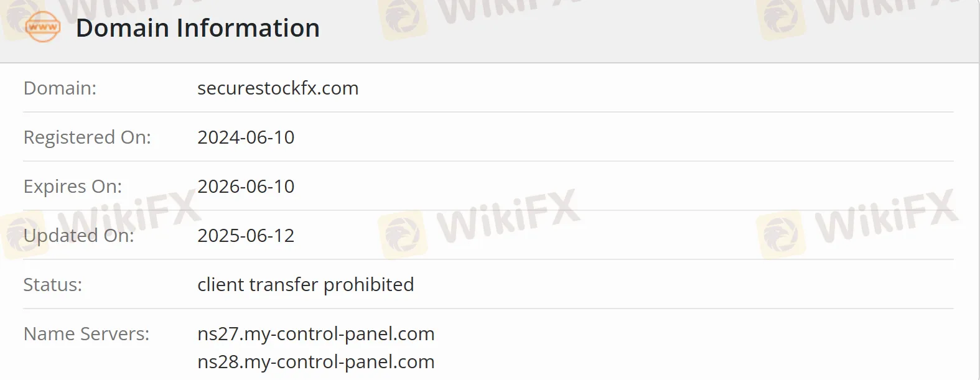Screen dimensions: 980x380
Task: Select the Registered On label
Action: (x=87, y=137)
